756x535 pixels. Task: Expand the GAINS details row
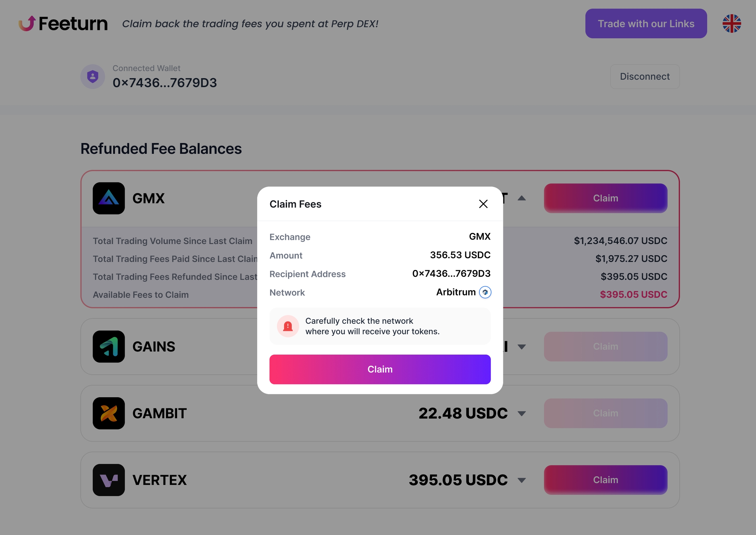click(x=521, y=347)
